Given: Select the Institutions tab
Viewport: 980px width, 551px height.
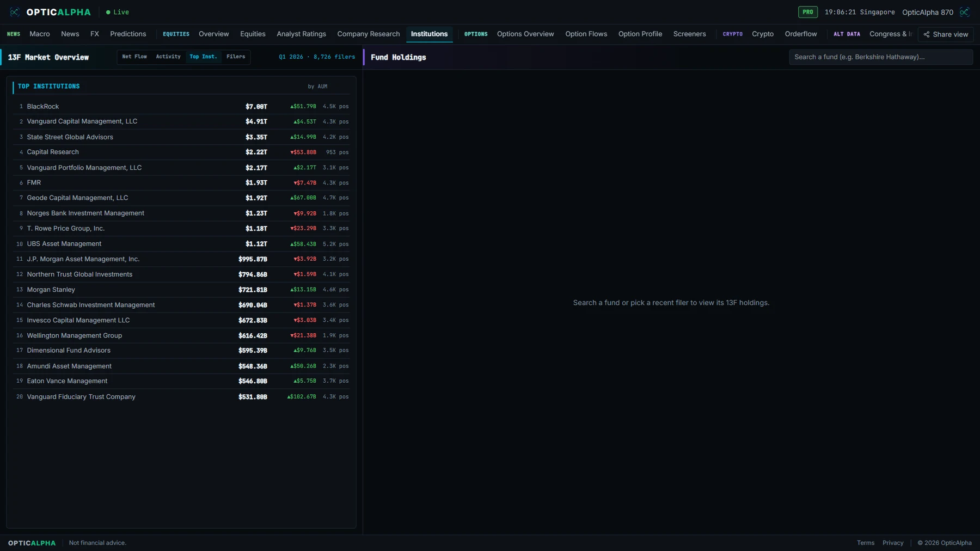Looking at the screenshot, I should pos(429,34).
